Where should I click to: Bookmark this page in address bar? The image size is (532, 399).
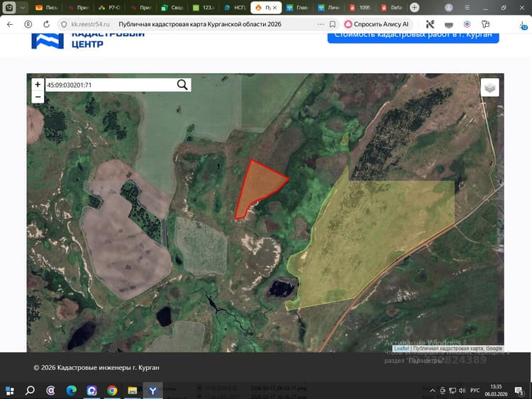coord(333,24)
